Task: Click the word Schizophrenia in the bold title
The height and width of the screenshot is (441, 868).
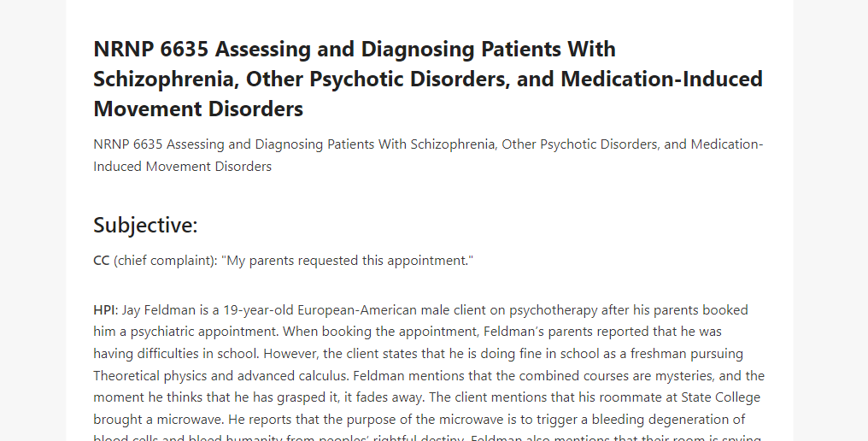Action: click(x=166, y=79)
